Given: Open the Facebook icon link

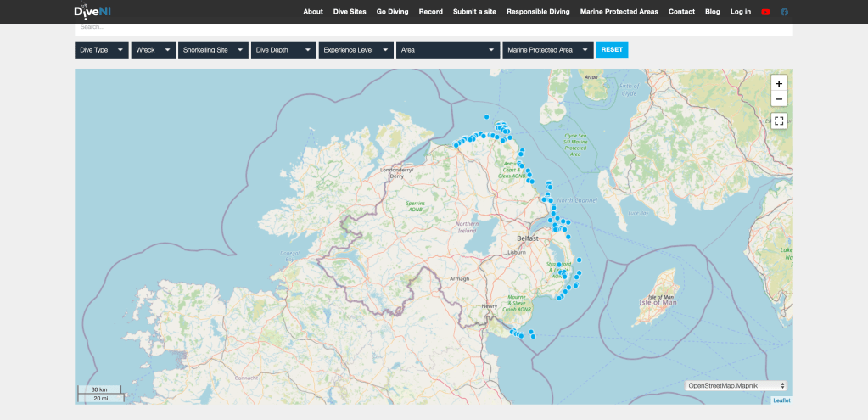Looking at the screenshot, I should 784,12.
